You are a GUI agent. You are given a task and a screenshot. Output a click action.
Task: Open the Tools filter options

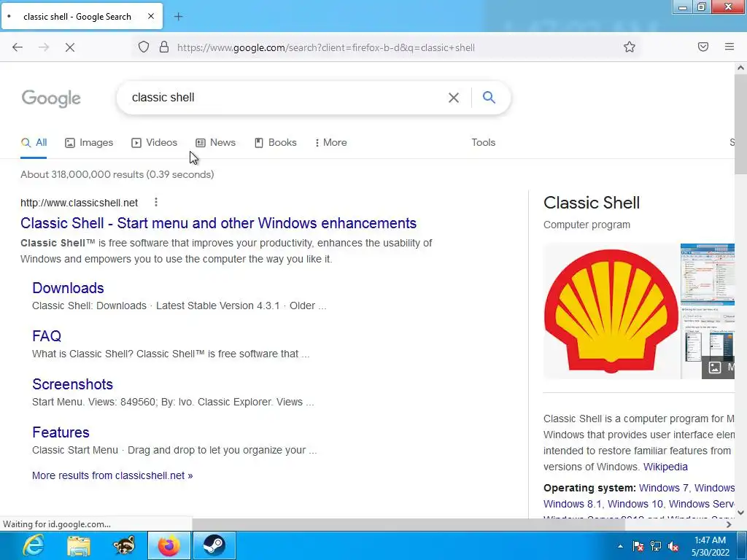coord(483,142)
